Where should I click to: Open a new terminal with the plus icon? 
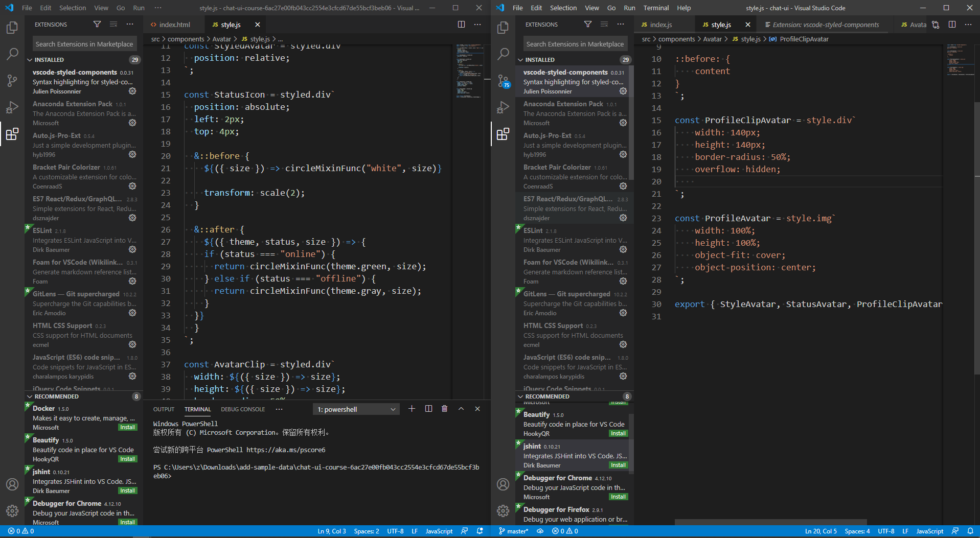pyautogui.click(x=412, y=408)
